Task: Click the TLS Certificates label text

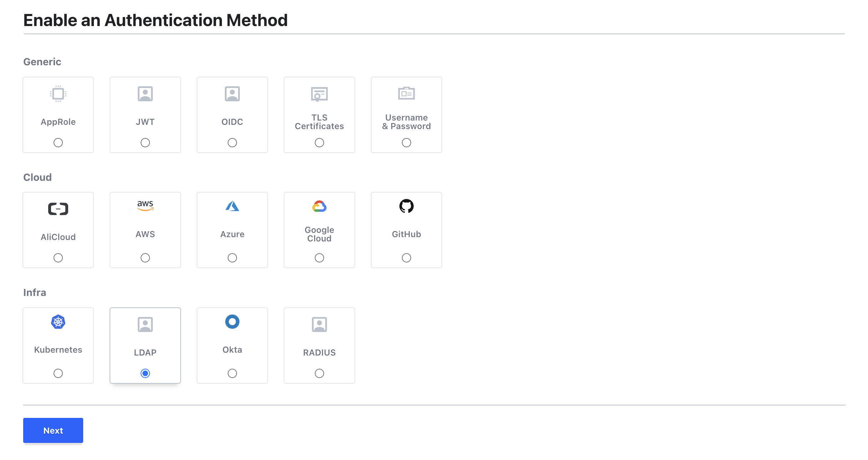Action: point(319,122)
